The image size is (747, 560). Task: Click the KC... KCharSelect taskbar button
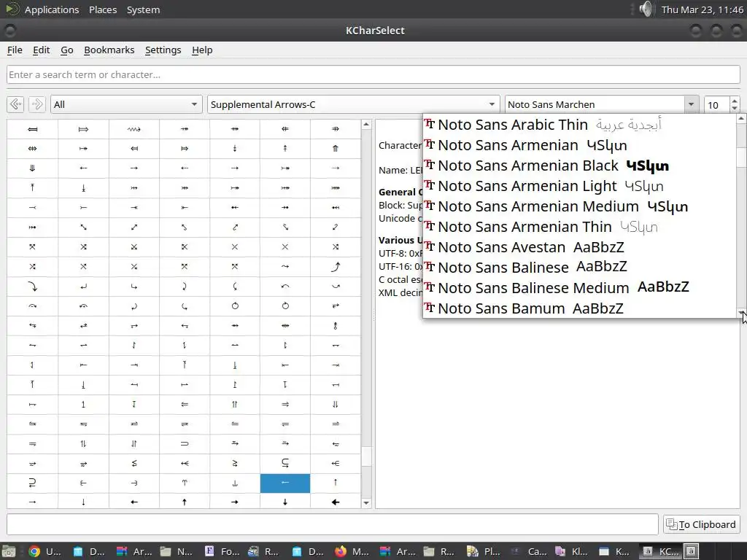[x=661, y=551]
